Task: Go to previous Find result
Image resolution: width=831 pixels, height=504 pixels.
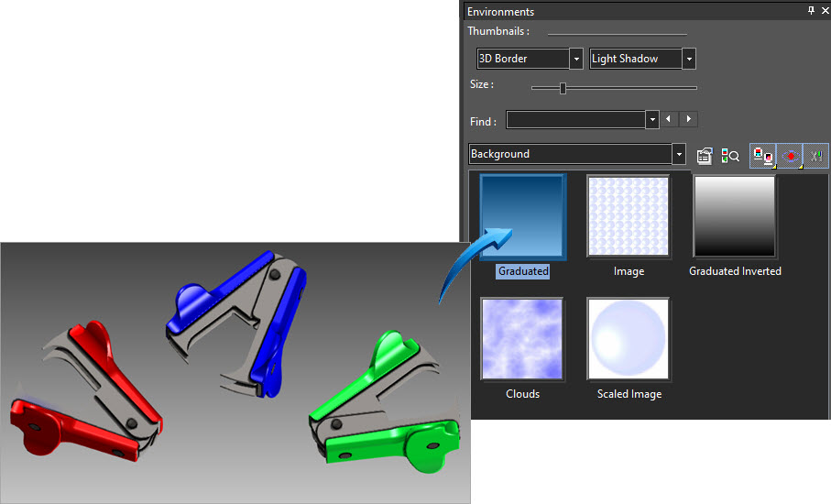Action: [669, 119]
